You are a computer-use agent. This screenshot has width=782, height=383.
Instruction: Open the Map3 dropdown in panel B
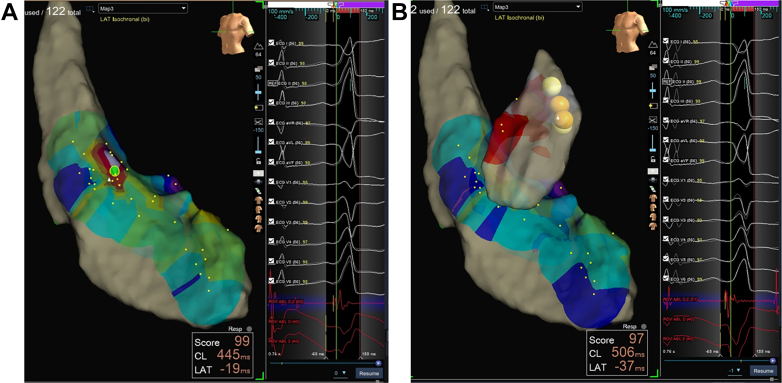point(538,6)
